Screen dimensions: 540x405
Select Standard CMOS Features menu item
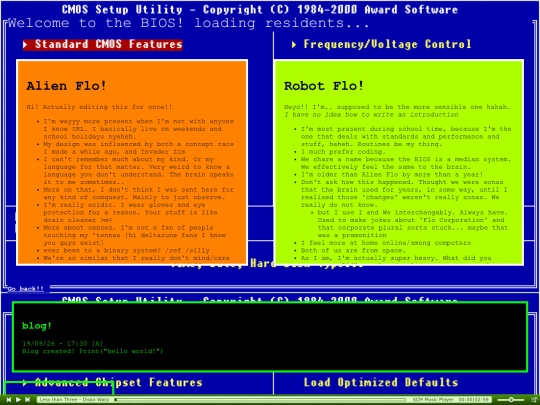(x=103, y=44)
